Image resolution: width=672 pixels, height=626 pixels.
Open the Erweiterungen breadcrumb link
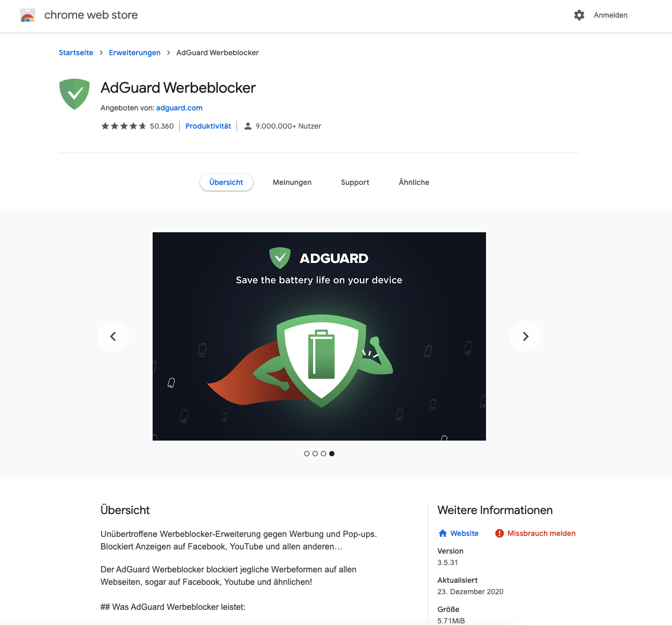coord(134,53)
